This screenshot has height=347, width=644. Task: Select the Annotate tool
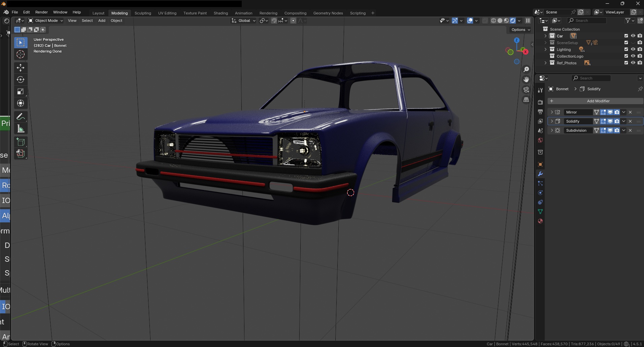(x=21, y=117)
